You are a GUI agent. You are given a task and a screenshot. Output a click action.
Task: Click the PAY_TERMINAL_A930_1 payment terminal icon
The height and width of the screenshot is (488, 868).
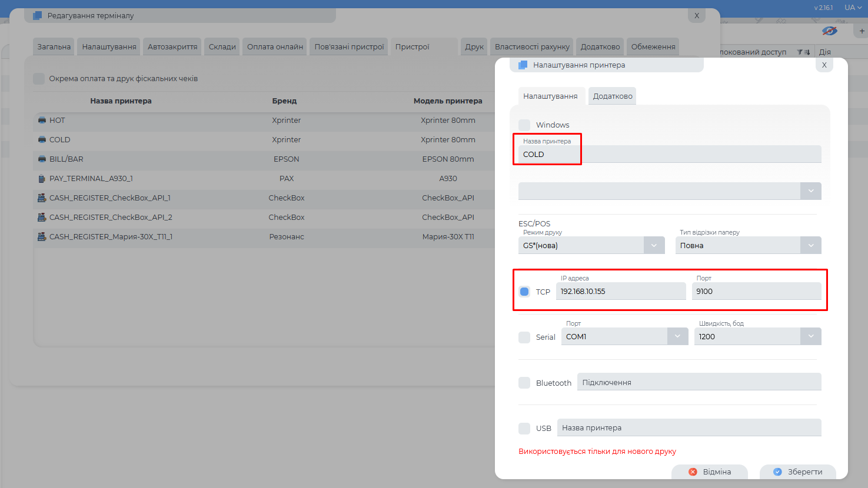coord(42,179)
